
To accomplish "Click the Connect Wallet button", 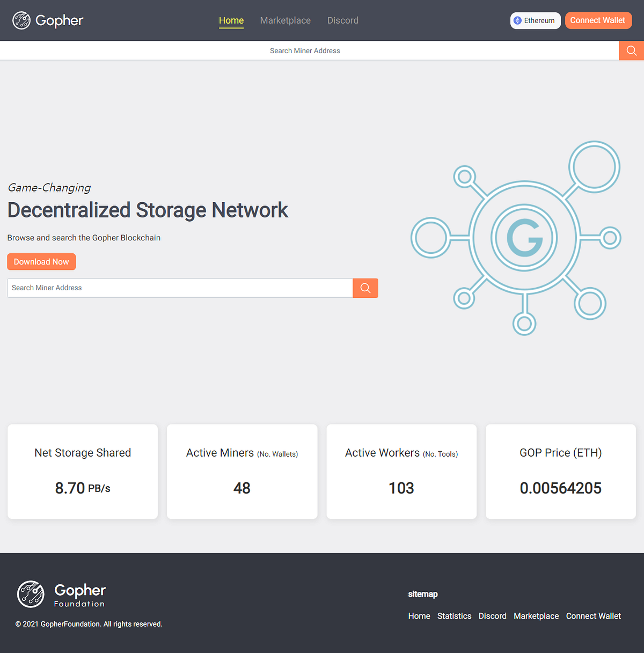I will [598, 20].
